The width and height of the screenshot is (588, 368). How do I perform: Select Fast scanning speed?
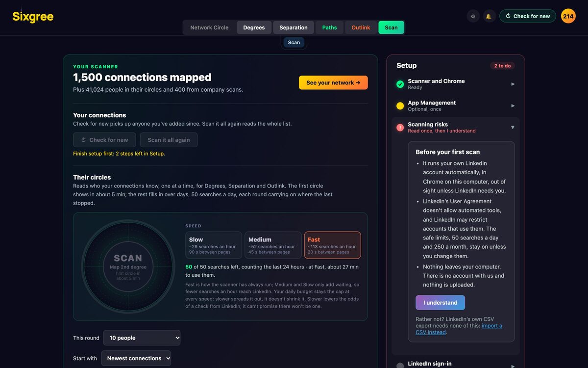point(333,245)
